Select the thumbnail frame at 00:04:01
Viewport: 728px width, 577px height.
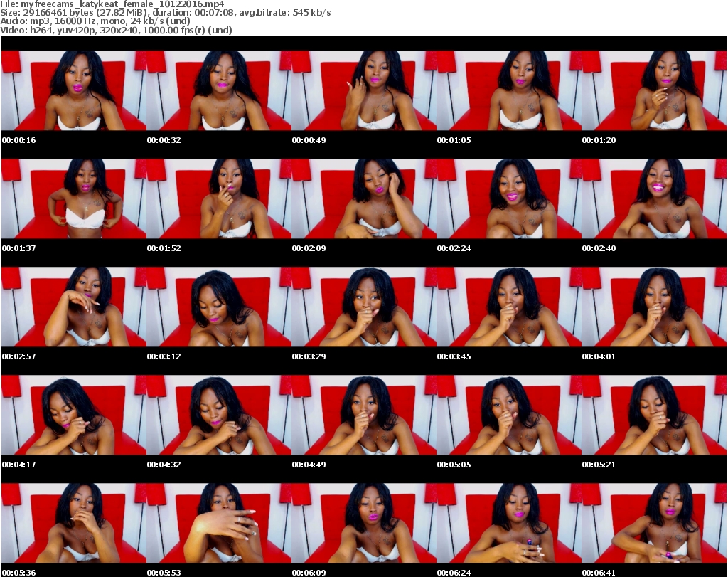click(654, 307)
